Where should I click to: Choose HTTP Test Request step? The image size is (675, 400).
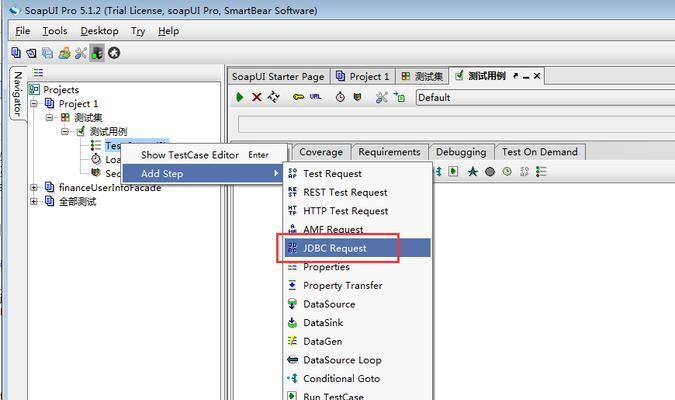tap(358, 211)
